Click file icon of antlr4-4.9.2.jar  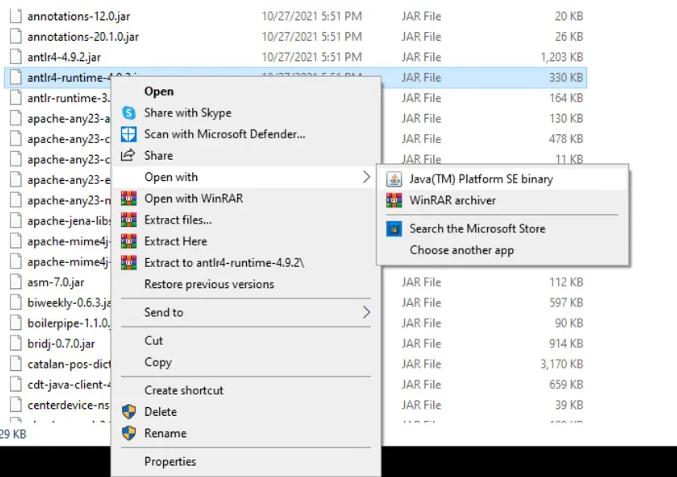[16, 57]
